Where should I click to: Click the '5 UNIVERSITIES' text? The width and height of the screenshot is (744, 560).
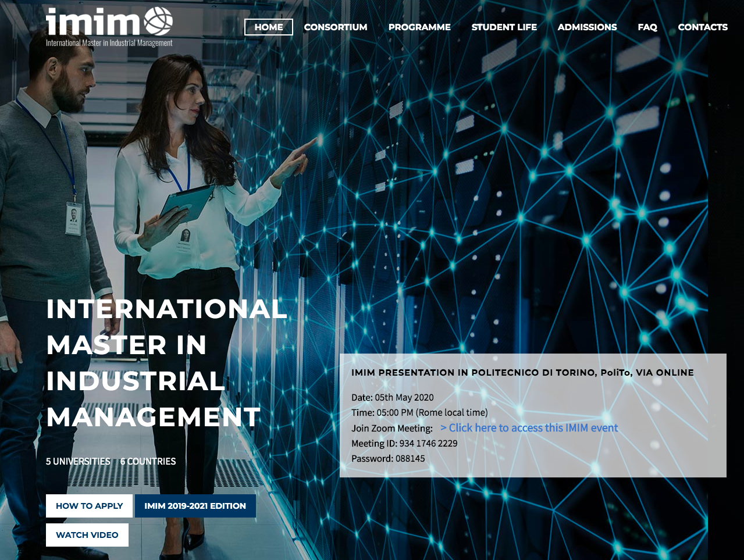(x=78, y=461)
